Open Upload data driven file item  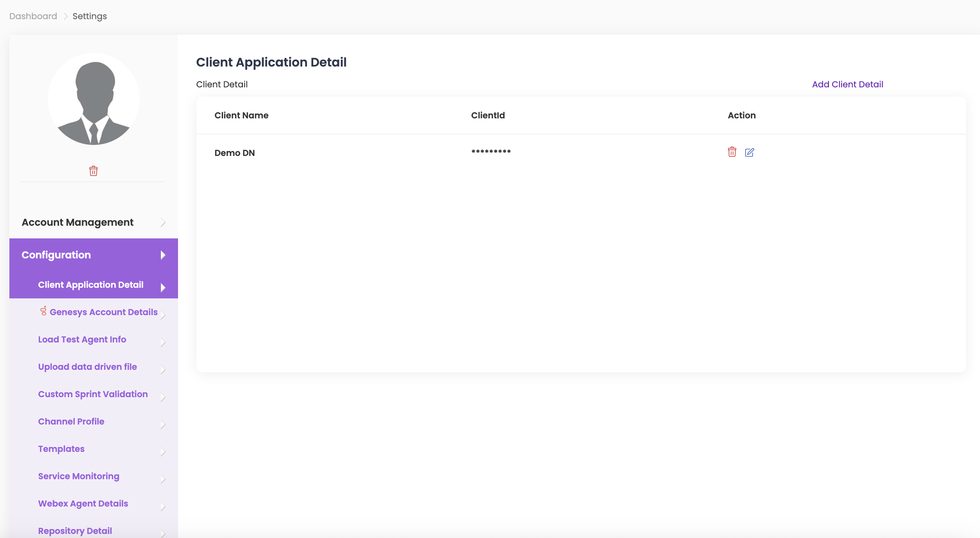tap(87, 367)
